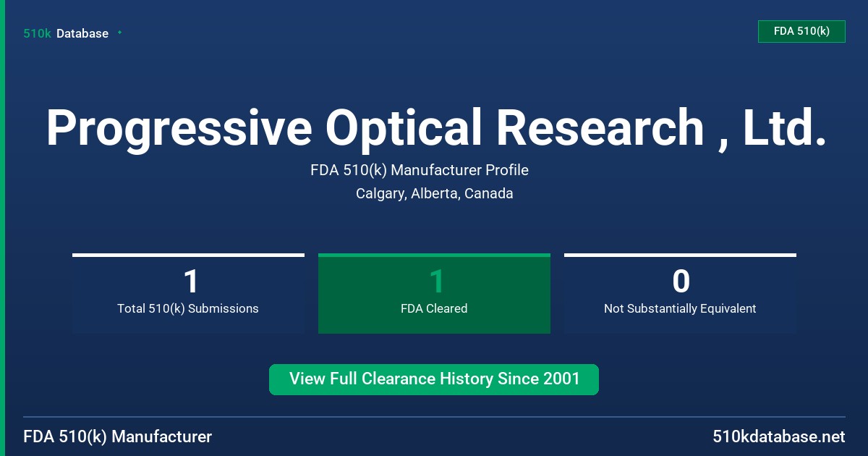
Task: Select the FDA Cleared stat card
Action: (x=434, y=293)
